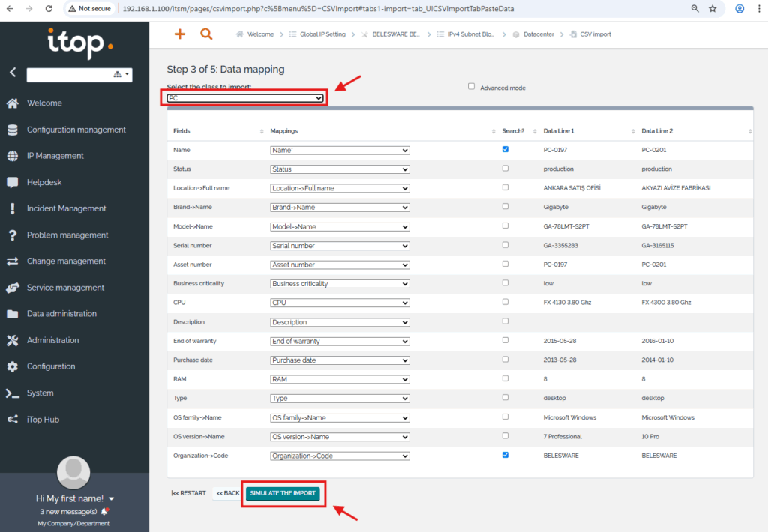Viewport: 768px width, 532px height.
Task: Open the Status mapping dropdown
Action: click(x=340, y=169)
